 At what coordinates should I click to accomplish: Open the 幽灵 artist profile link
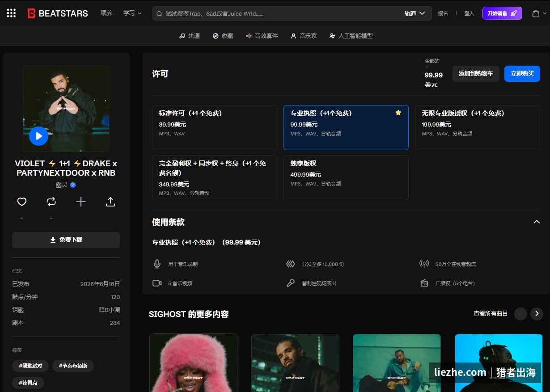pos(62,185)
